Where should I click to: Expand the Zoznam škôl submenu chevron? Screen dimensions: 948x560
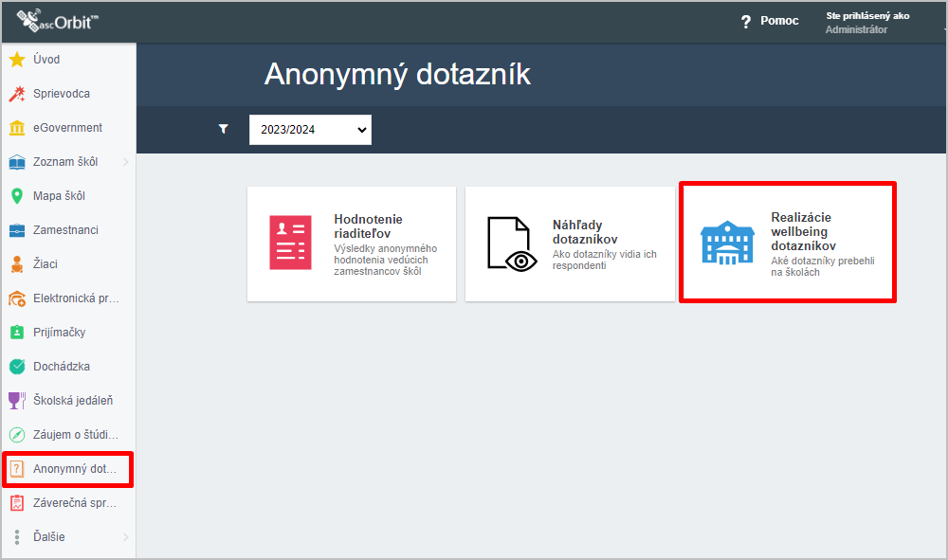126,162
